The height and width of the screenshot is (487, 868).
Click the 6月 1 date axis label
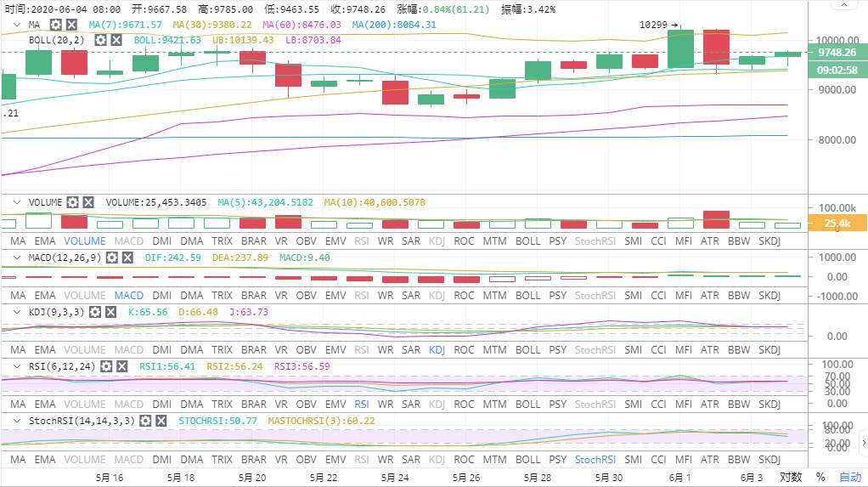(679, 478)
